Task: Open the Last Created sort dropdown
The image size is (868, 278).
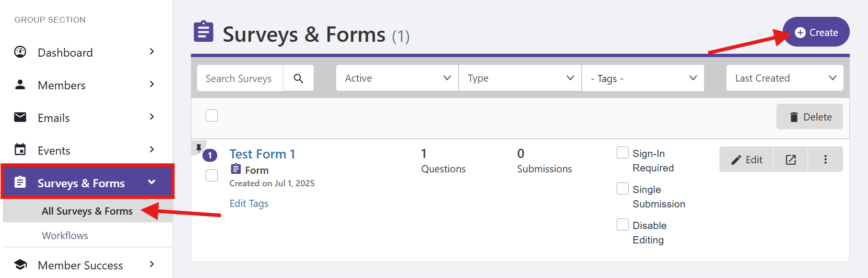Action: point(785,78)
